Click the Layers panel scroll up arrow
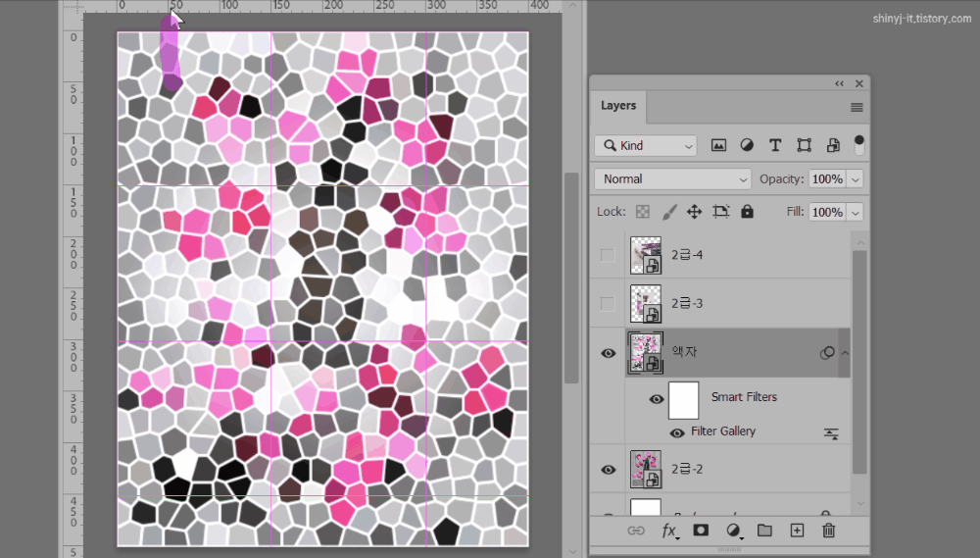Viewport: 980px width, 558px height. click(x=860, y=243)
